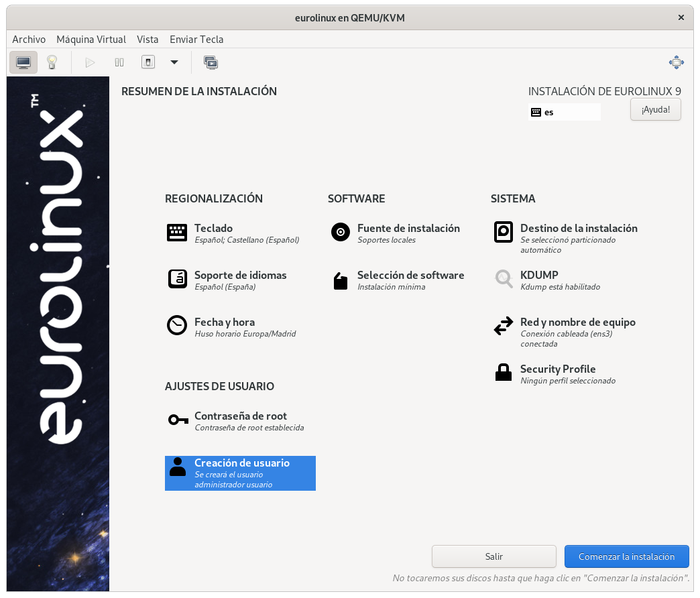
Task: Open Security Profile padlock icon
Action: click(x=504, y=373)
